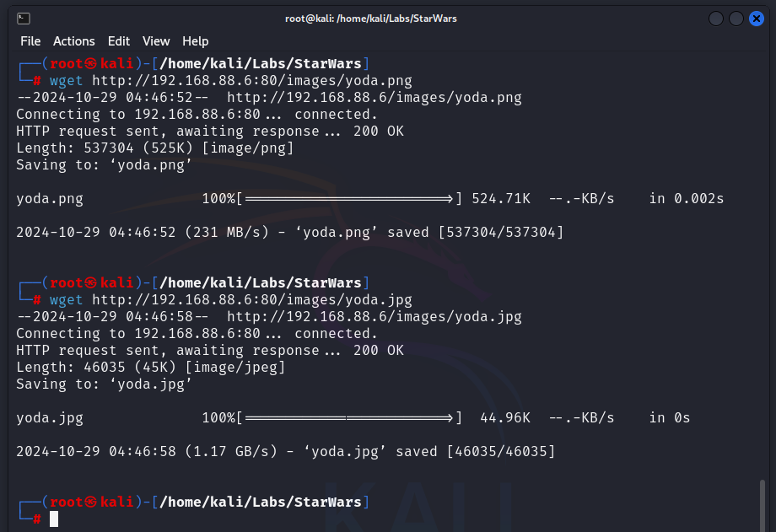
Task: Click the yoda.jpg URL in the second wget command
Action: tap(251, 300)
